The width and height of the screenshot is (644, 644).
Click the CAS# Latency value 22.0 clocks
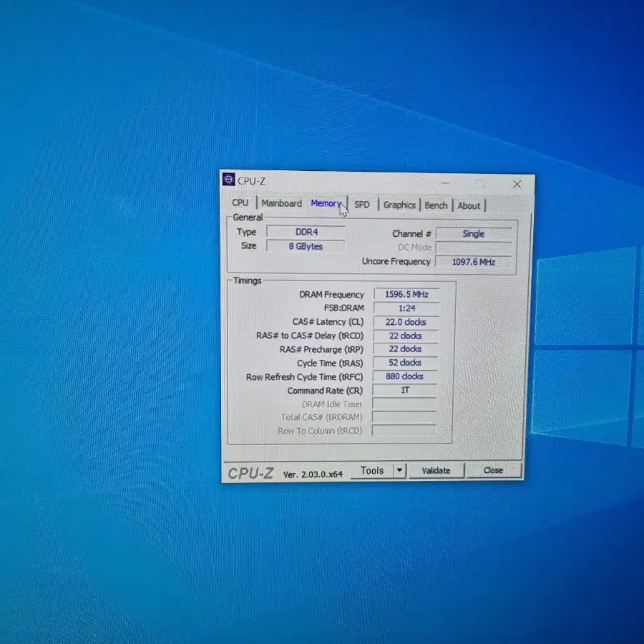[406, 322]
